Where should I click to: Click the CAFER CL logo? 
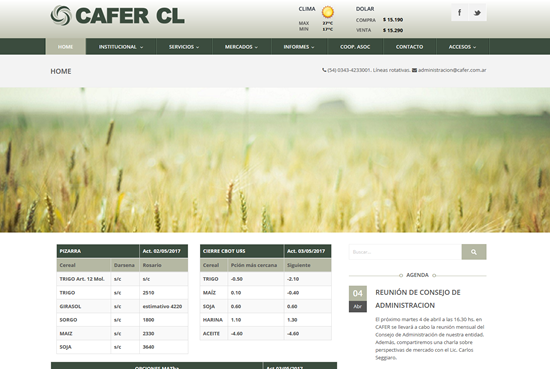click(x=118, y=16)
